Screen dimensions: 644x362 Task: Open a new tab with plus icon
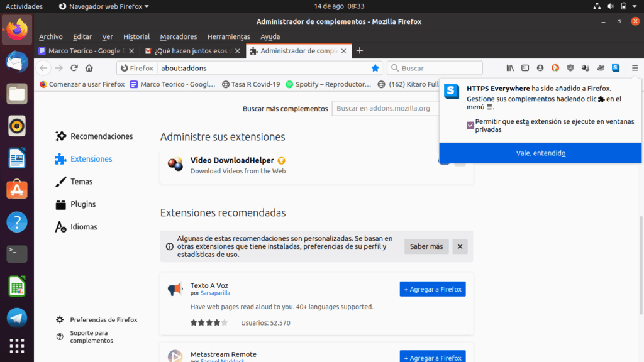(359, 50)
